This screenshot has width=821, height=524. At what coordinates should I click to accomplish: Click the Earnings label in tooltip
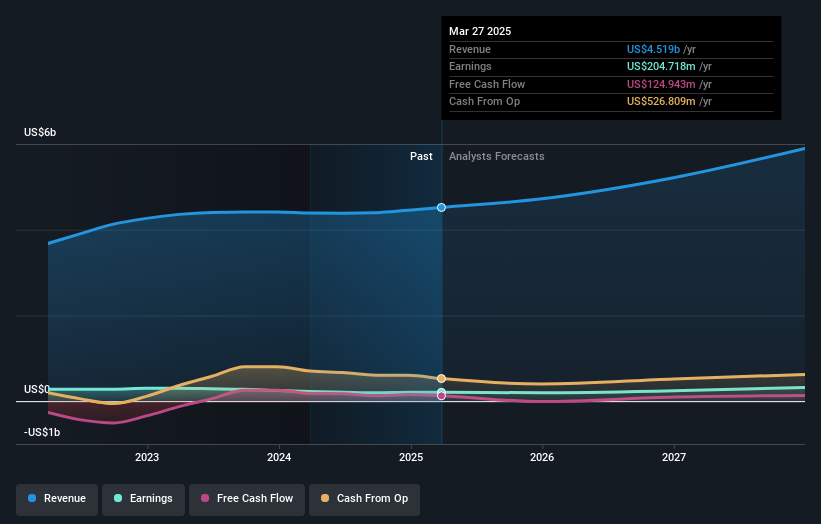point(470,66)
